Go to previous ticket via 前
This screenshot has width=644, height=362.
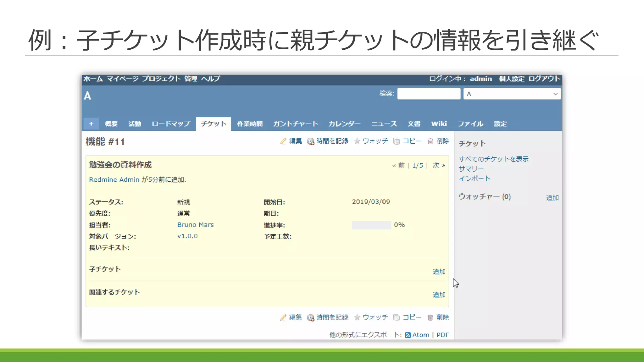398,165
